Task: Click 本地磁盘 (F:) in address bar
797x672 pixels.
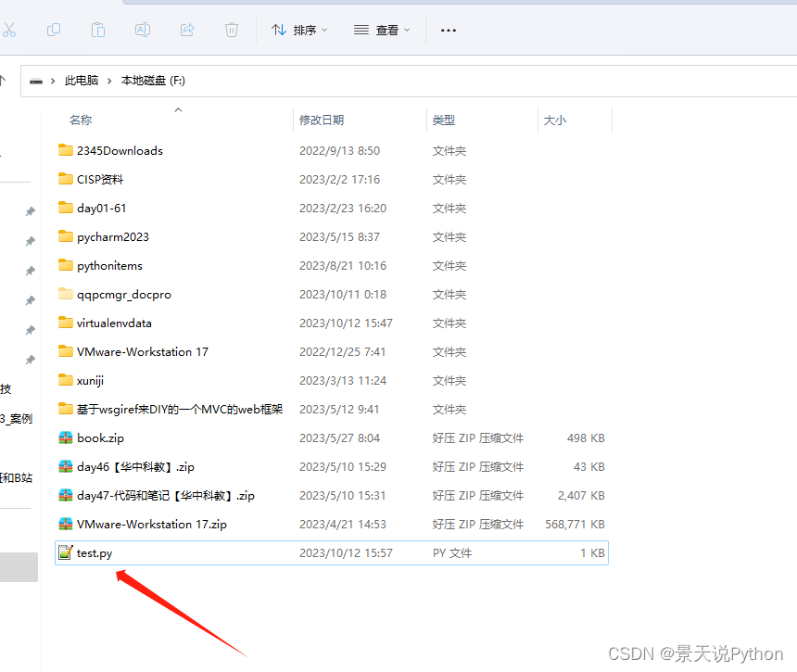Action: [x=153, y=81]
